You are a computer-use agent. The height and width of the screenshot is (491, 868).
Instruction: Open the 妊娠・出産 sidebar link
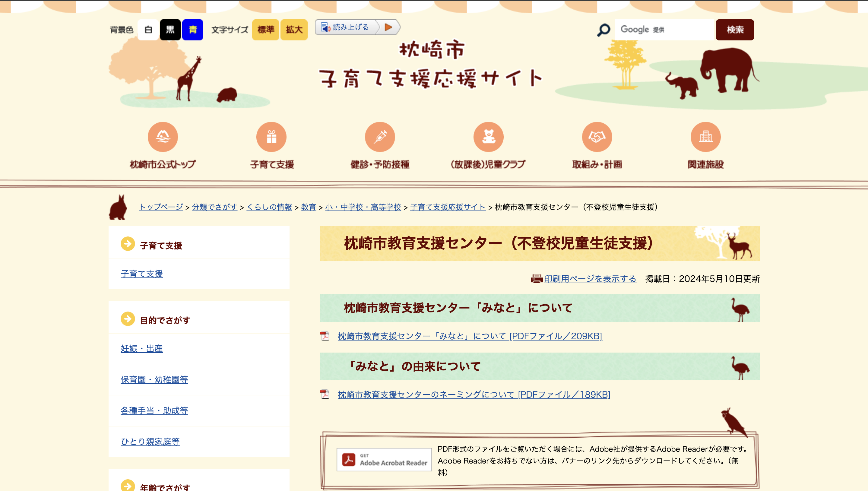[141, 349]
